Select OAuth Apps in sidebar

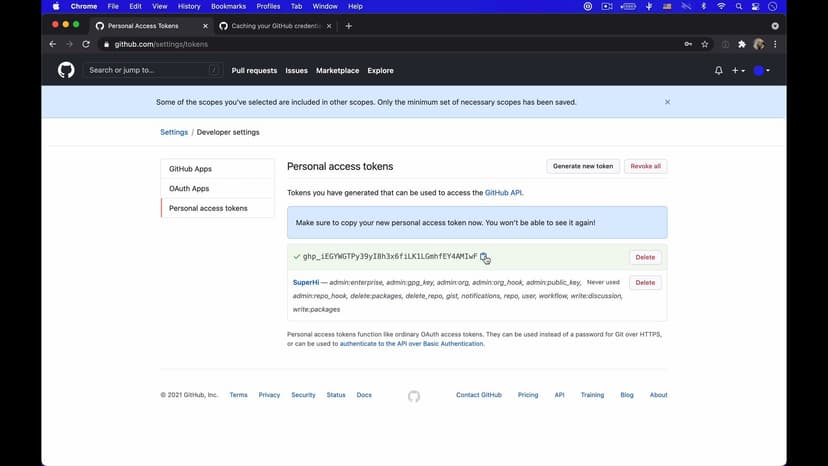point(189,188)
